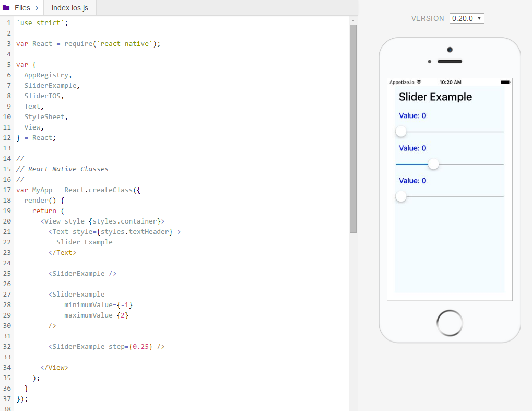Expand the chevron next to Files
Image resolution: width=532 pixels, height=411 pixels.
pos(36,8)
